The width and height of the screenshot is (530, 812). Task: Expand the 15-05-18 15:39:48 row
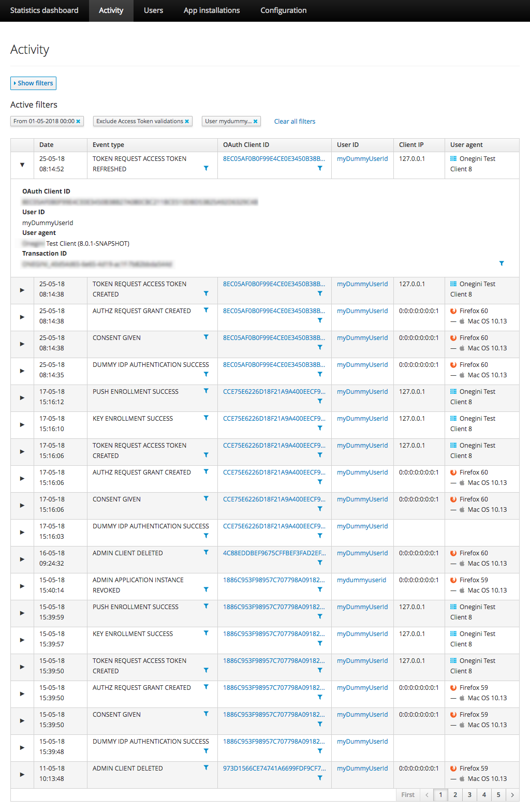(x=22, y=747)
